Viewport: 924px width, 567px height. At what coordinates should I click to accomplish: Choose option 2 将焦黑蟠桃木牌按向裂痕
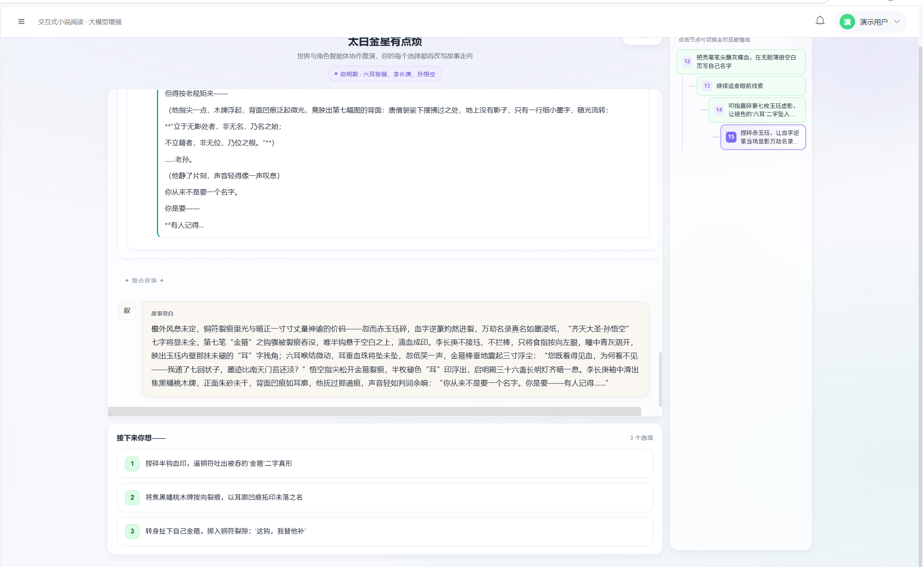[x=385, y=497]
